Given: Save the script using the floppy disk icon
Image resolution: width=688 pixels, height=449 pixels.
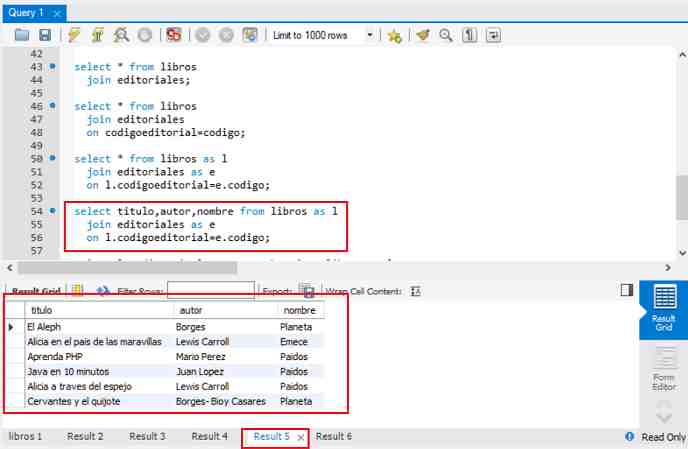Looking at the screenshot, I should tap(45, 35).
